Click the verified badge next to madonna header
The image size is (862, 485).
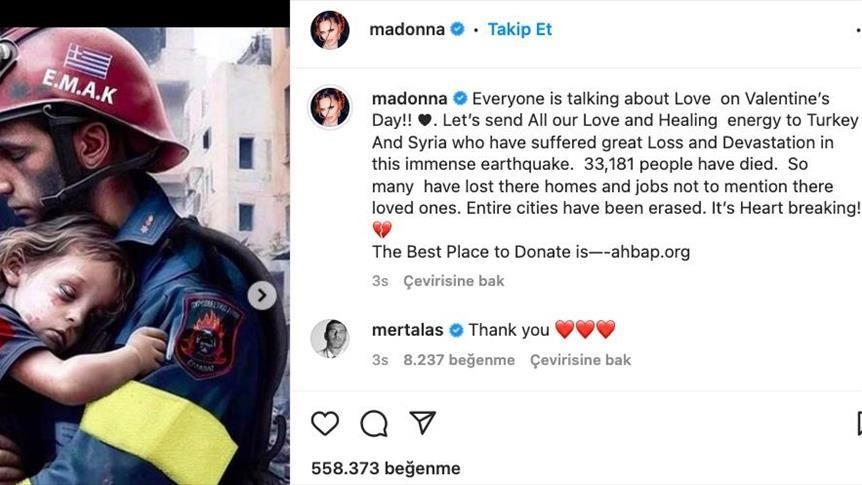point(457,29)
